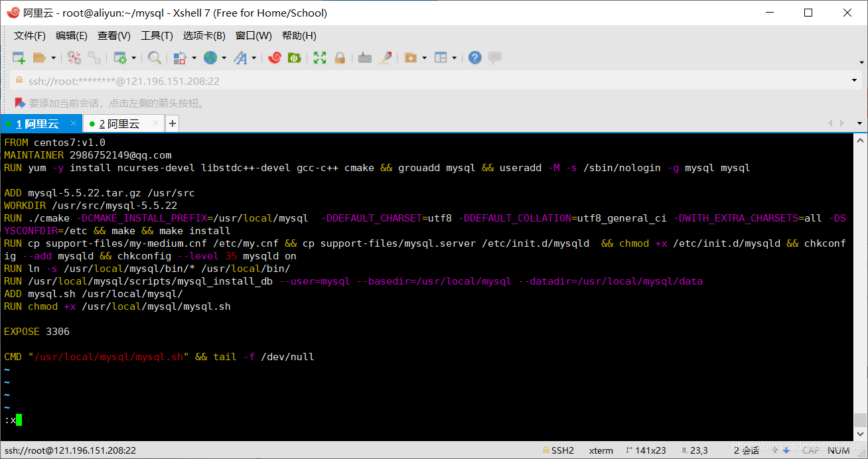Screen dimensions: 868x459
Task: Launch the green Xftp file transfer icon
Action: tap(294, 58)
